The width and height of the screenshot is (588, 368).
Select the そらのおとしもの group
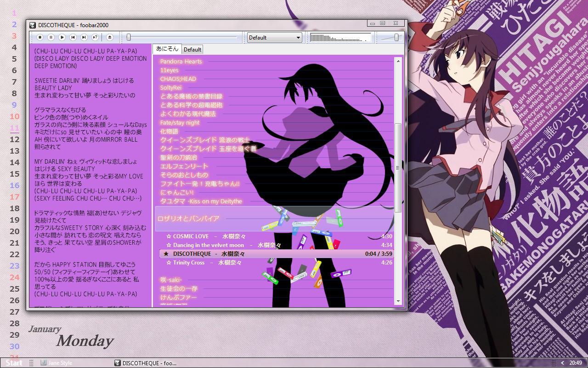tap(184, 175)
